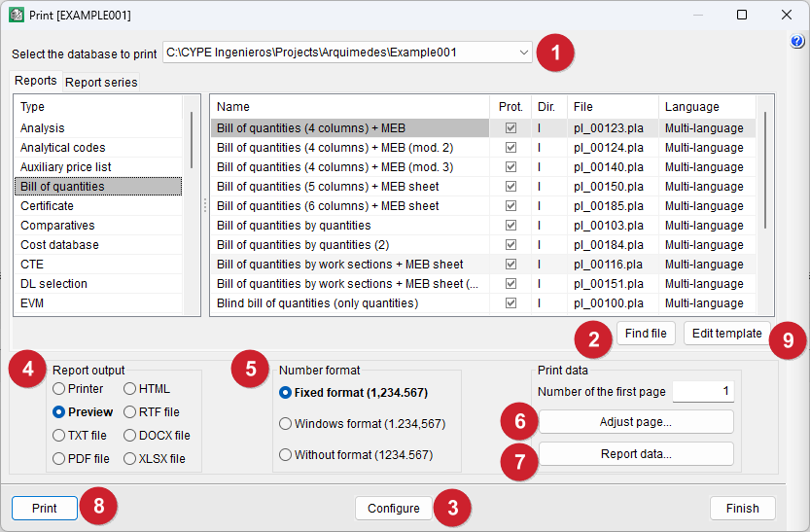Viewport: 810px width, 532px height.
Task: Toggle Prot. checkbox for pl_00150.pla
Action: (x=511, y=186)
